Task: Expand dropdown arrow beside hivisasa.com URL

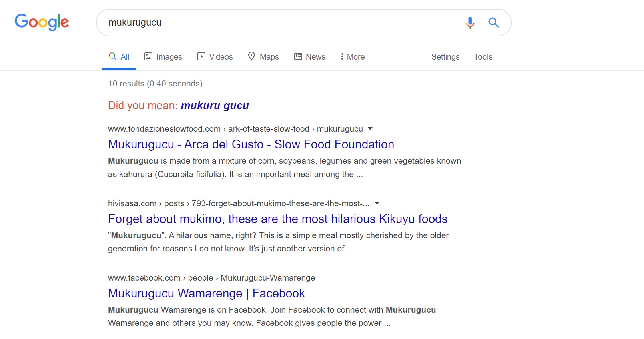Action: (377, 203)
